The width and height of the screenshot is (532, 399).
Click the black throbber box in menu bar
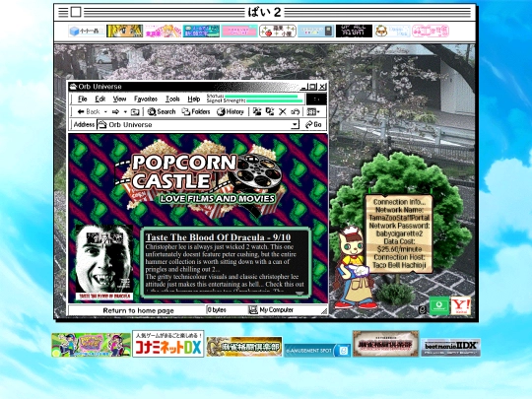316,100
